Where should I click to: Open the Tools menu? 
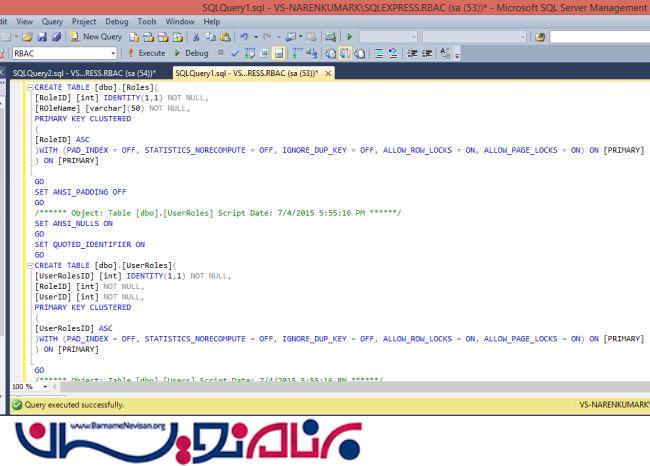[147, 21]
